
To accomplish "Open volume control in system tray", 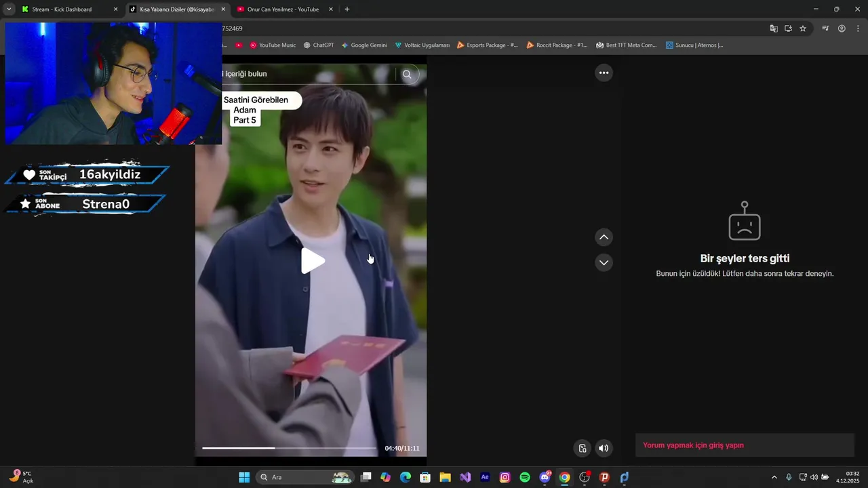I will point(814,477).
